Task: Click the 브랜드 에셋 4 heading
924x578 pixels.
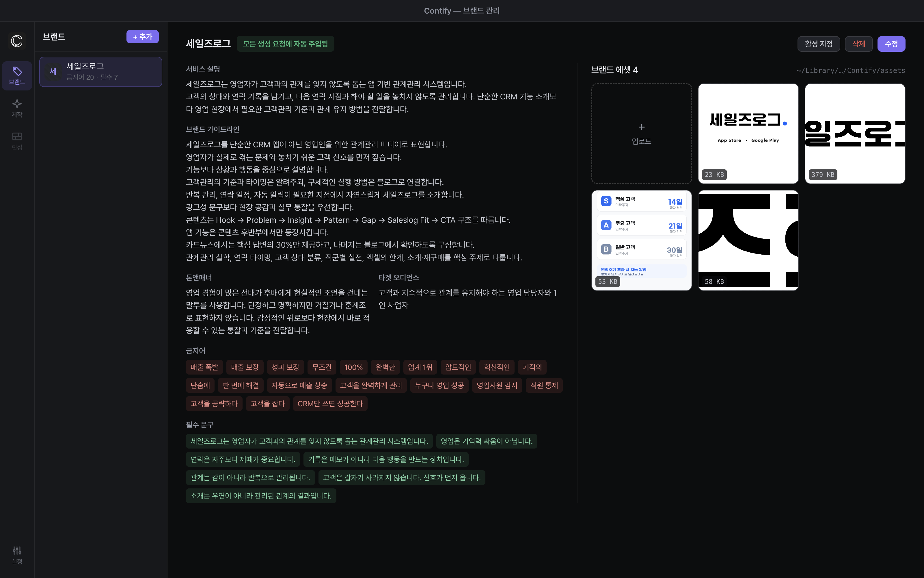Action: click(x=614, y=70)
